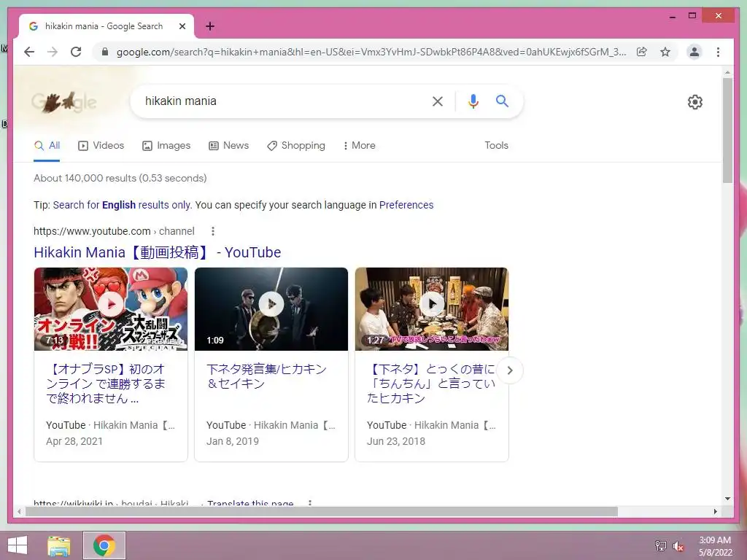The width and height of the screenshot is (747, 560).
Task: Open network status tray icon
Action: 660,545
